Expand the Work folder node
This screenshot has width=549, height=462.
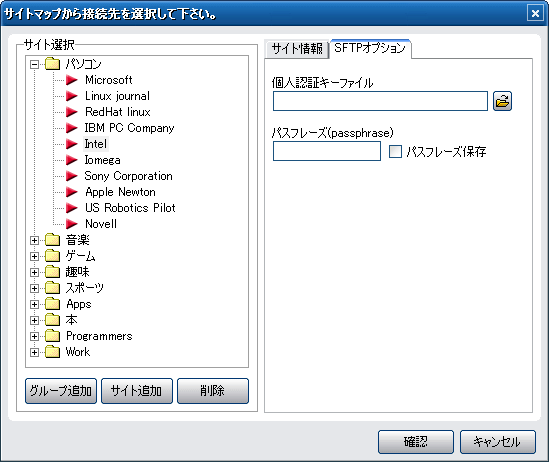(34, 352)
